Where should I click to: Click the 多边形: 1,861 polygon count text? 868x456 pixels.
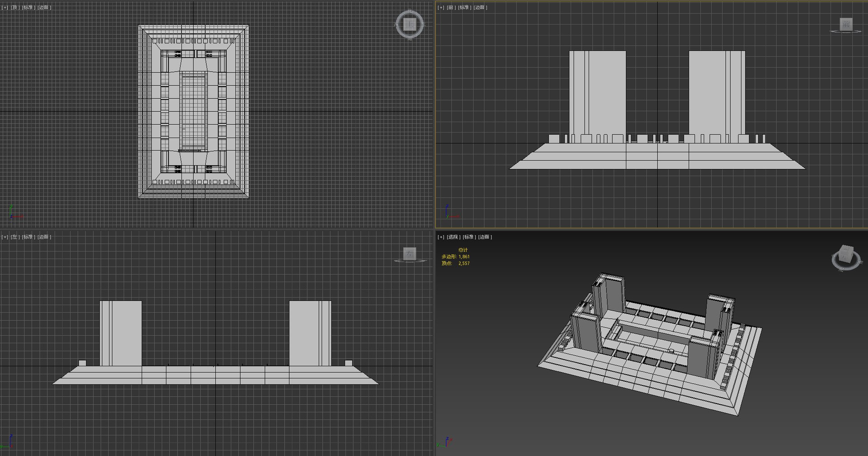click(456, 256)
